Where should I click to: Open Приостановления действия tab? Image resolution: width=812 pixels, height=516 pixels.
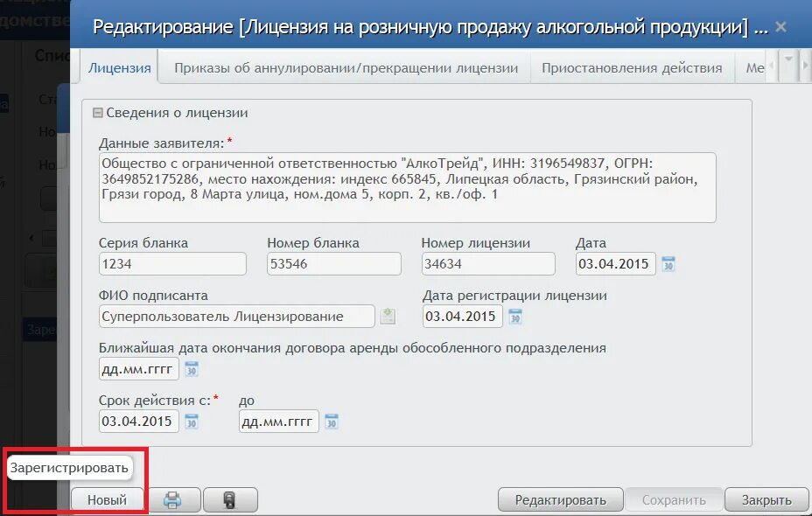[x=632, y=68]
